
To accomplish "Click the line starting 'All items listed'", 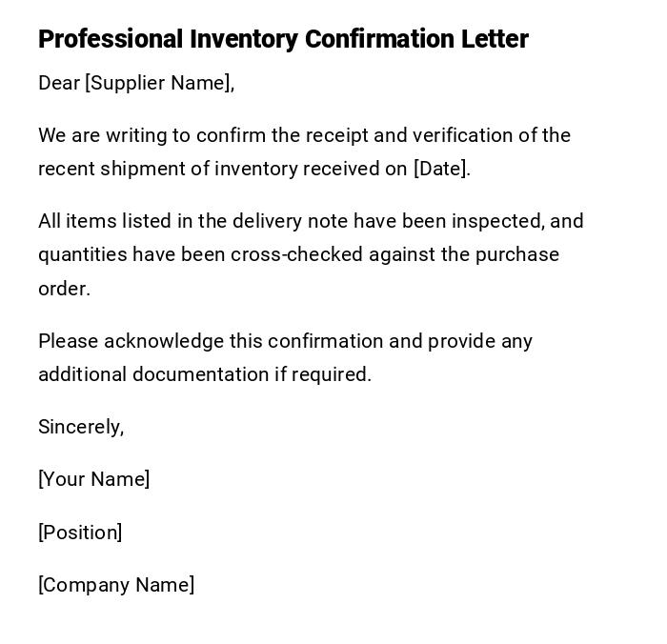I will tap(311, 221).
